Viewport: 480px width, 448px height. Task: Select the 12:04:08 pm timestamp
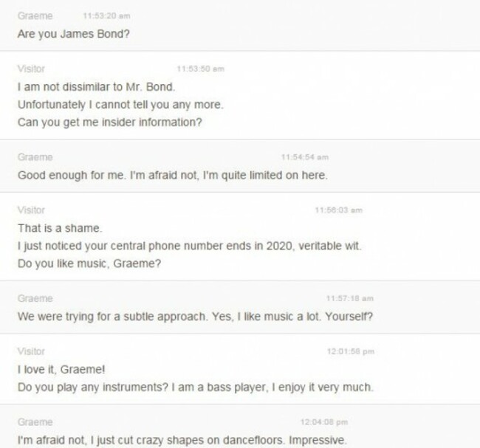[x=324, y=422]
